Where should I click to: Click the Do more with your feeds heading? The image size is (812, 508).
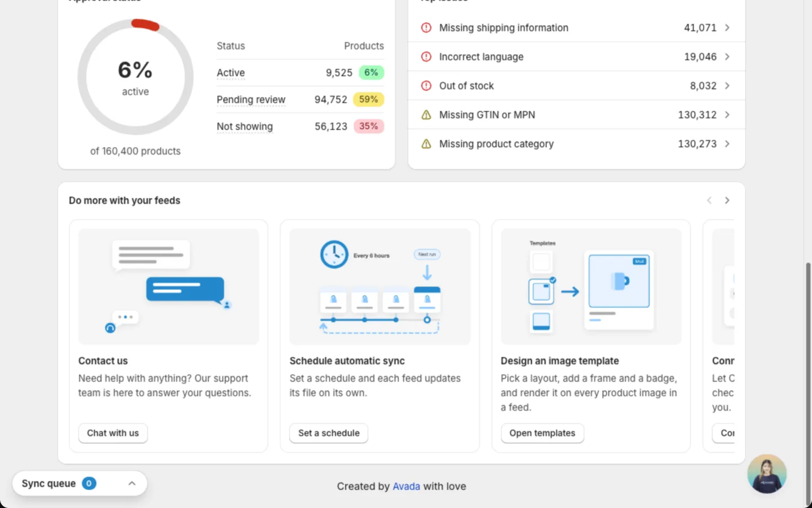coord(125,200)
